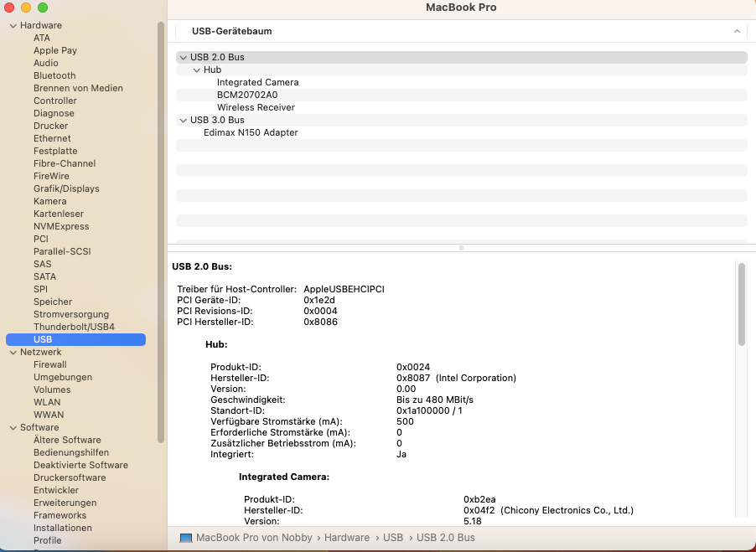Open the Audio hardware entry
The image size is (756, 552).
pyautogui.click(x=46, y=63)
